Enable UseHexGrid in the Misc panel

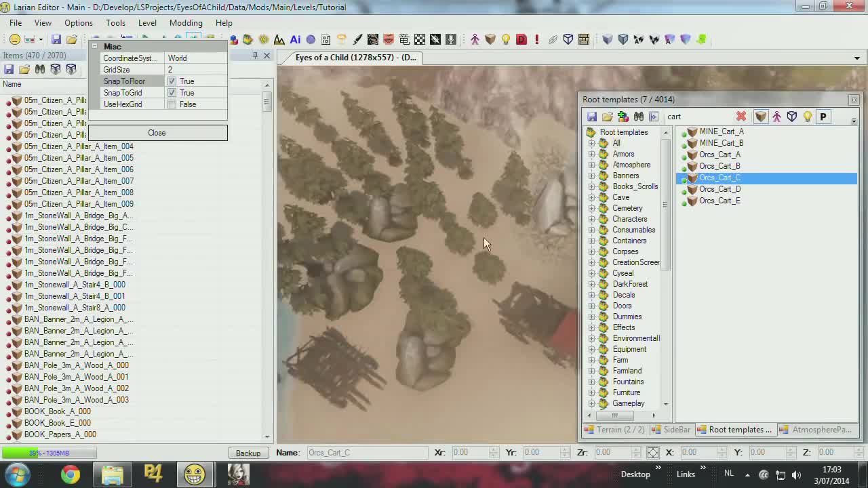(172, 104)
